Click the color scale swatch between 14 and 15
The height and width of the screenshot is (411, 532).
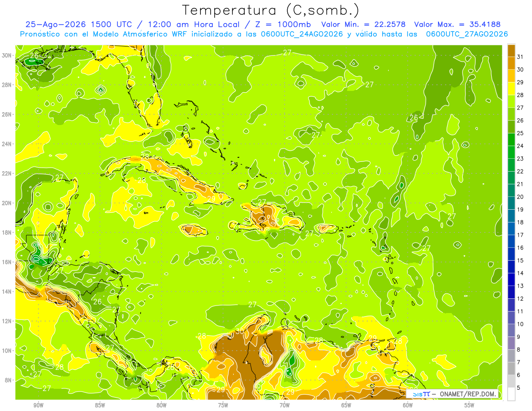pyautogui.click(x=511, y=266)
